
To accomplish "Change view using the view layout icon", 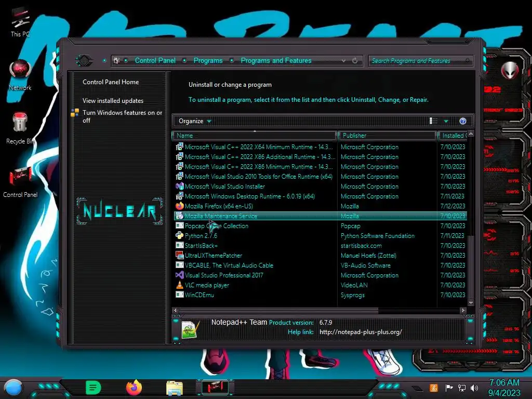I will (x=433, y=121).
